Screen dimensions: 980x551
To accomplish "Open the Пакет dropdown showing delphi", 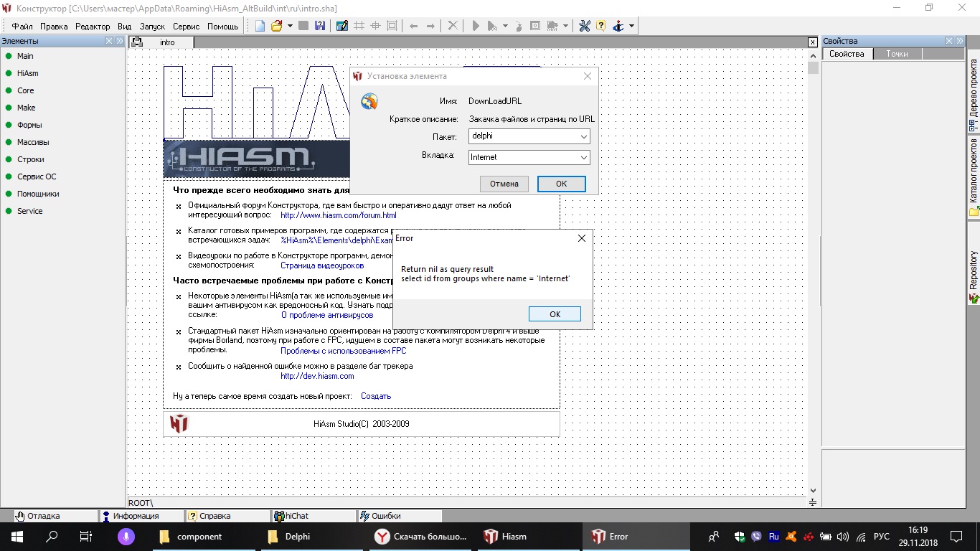I will click(529, 136).
